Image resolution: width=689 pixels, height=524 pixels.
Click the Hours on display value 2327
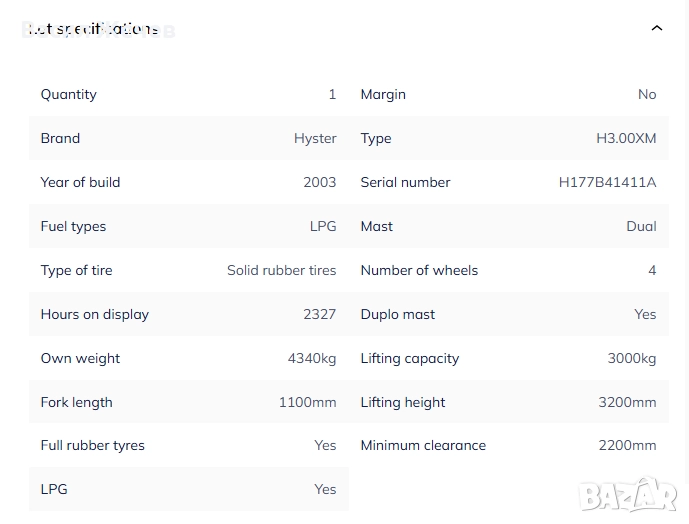coord(320,314)
